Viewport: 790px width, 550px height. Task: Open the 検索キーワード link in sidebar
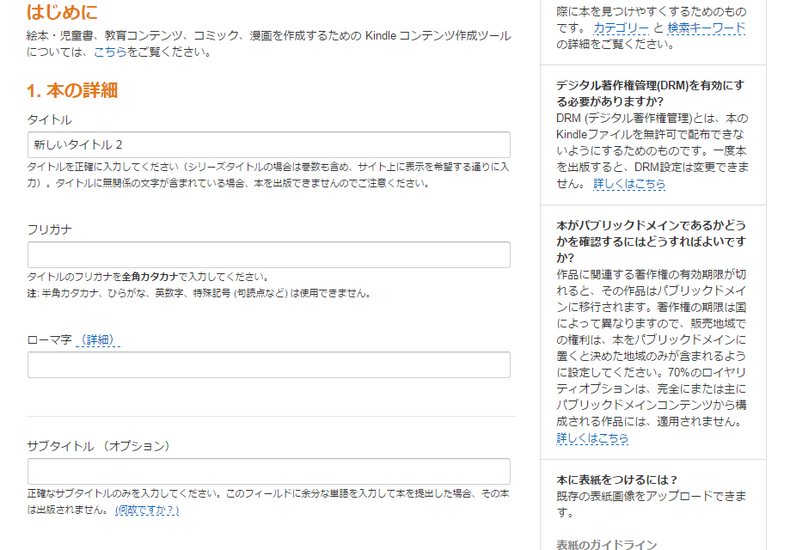pos(706,28)
